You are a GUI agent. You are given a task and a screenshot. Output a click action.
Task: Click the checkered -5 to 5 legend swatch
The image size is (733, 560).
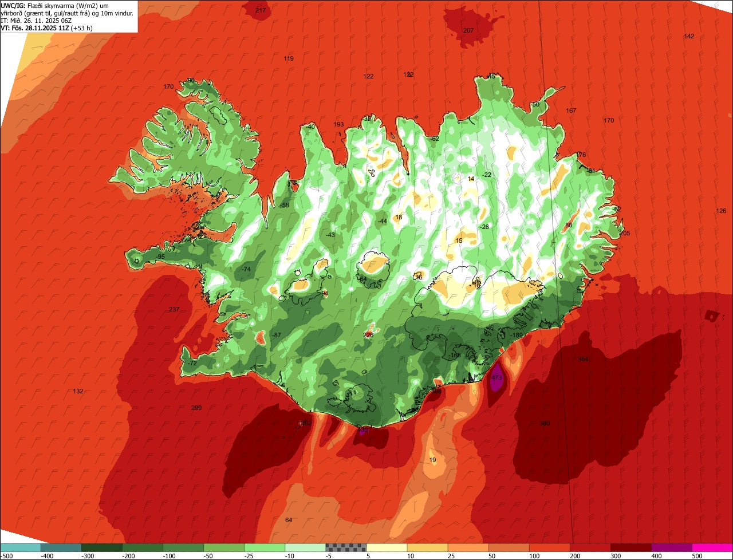(x=345, y=547)
